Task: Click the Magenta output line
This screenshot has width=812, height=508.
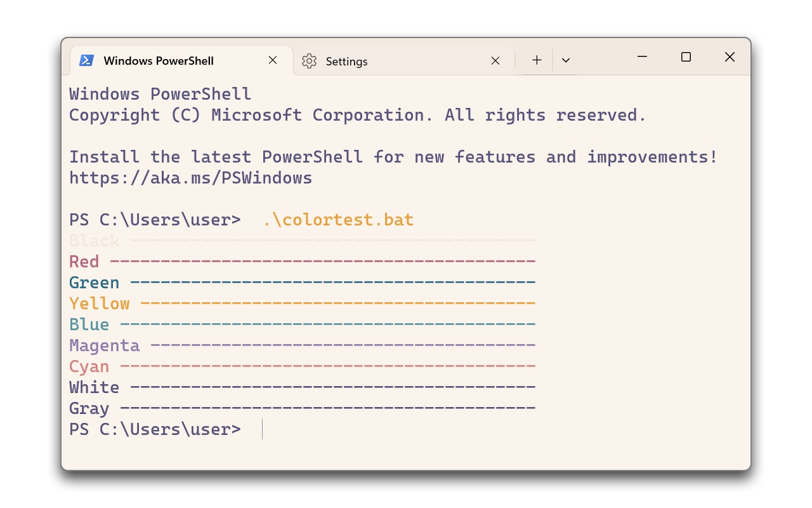Action: 303,345
